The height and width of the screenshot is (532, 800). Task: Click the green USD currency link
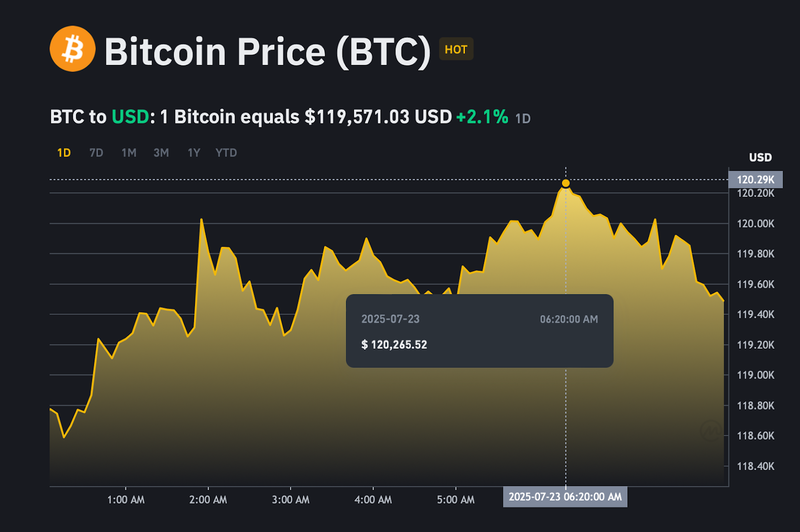tap(129, 117)
